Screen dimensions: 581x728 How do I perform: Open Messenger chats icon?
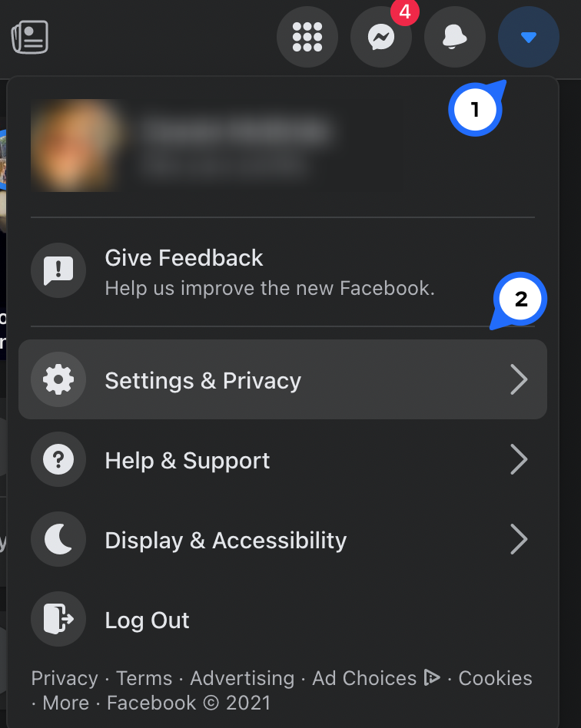point(381,37)
